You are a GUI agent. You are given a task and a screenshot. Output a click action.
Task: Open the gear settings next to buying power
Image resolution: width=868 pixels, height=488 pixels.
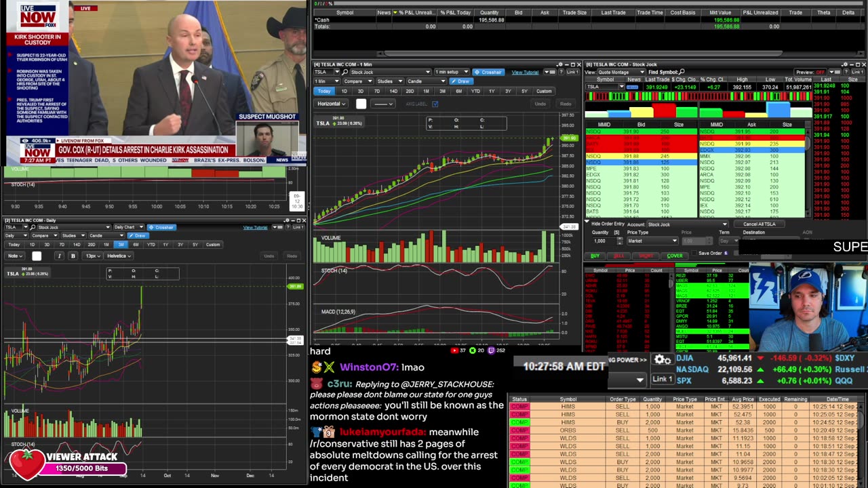663,359
